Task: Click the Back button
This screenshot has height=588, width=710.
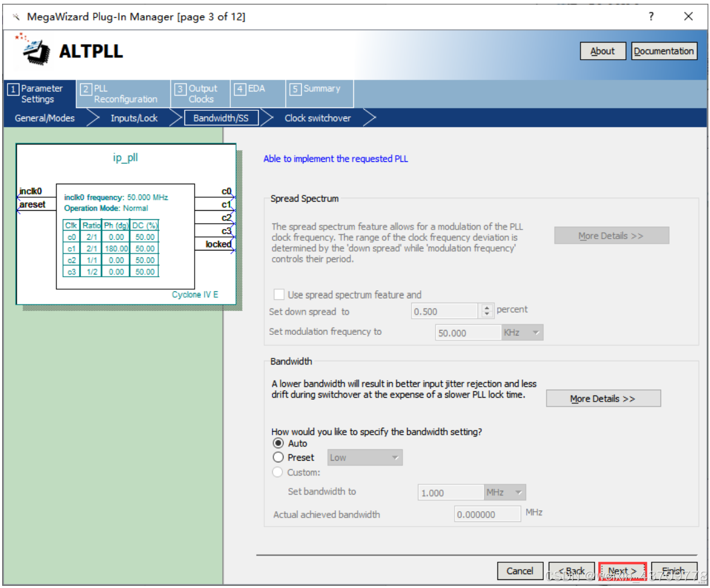Action: tap(571, 571)
